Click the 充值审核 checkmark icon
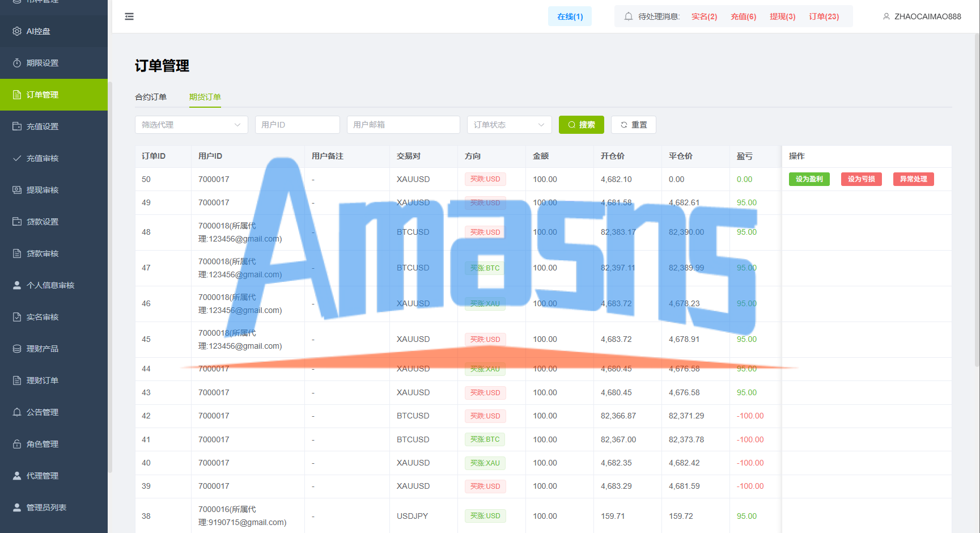980x533 pixels. [x=17, y=158]
